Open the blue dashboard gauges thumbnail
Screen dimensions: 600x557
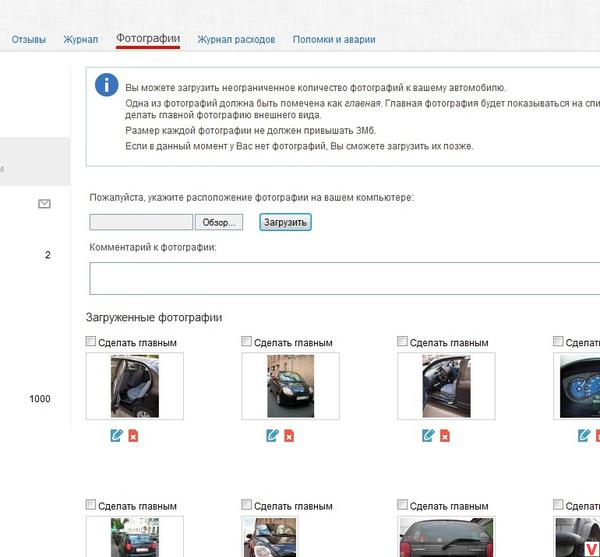[x=578, y=386]
